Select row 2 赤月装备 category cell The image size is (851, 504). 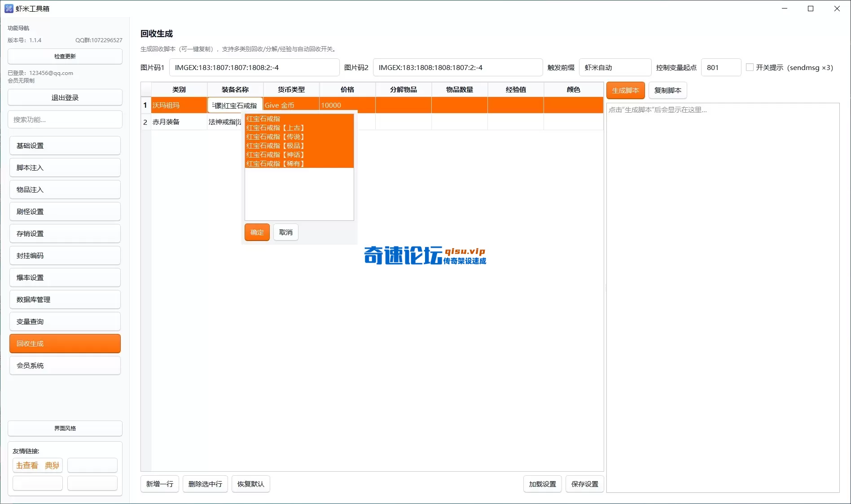point(179,122)
